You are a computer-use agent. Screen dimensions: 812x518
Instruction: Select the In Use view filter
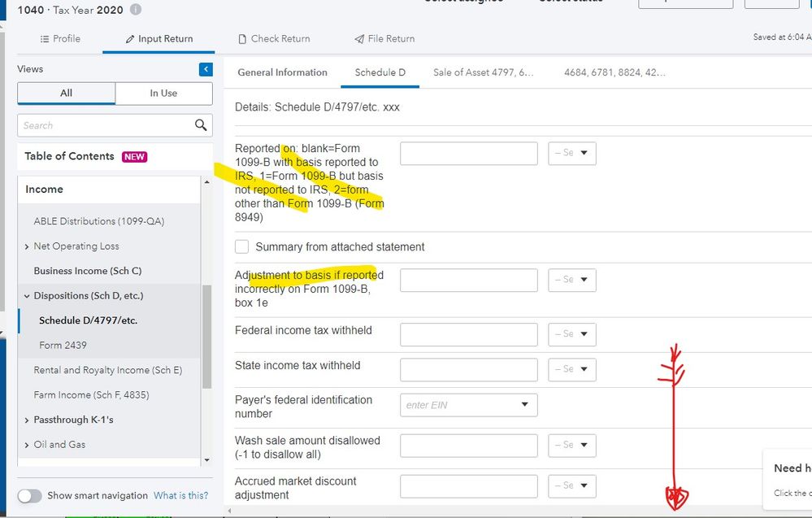(x=163, y=94)
